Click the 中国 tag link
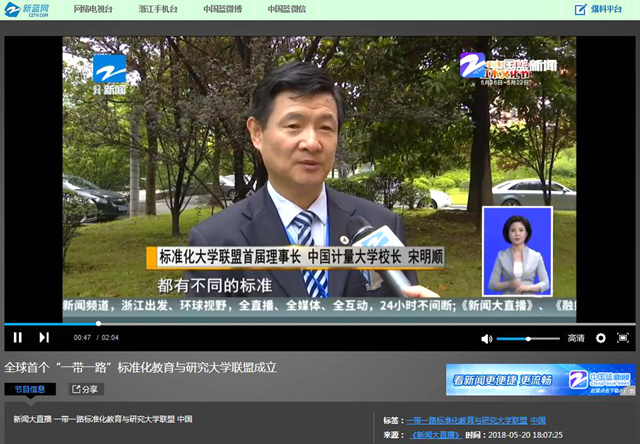 [538, 420]
